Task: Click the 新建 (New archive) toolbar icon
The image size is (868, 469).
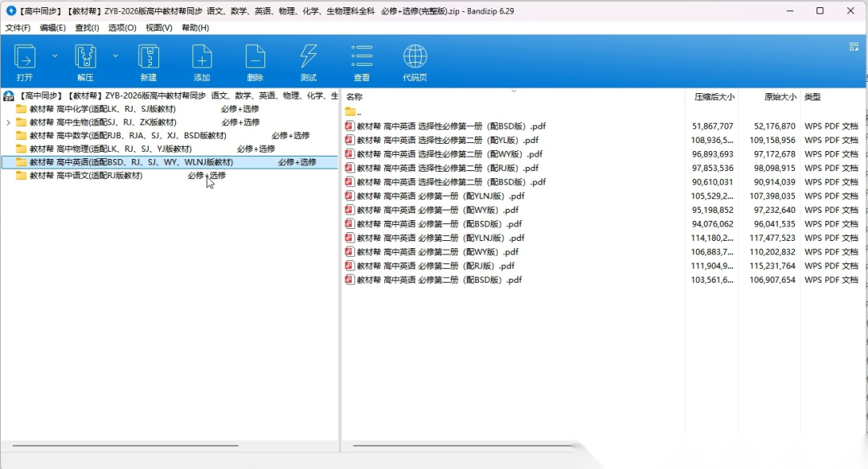Action: pyautogui.click(x=149, y=57)
